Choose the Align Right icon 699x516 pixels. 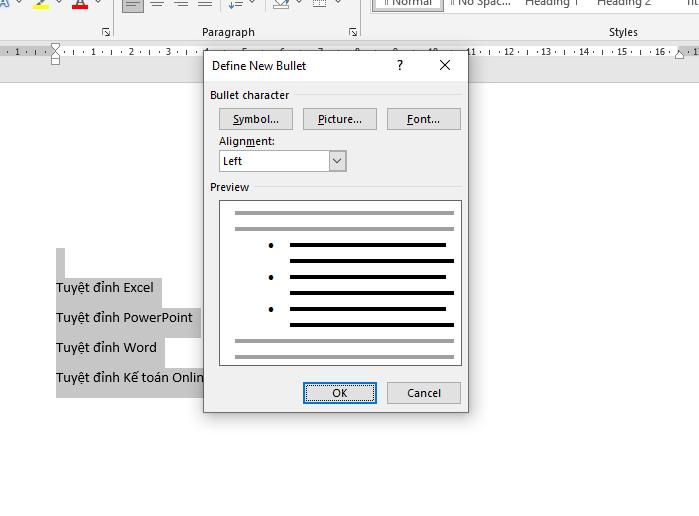(181, 4)
